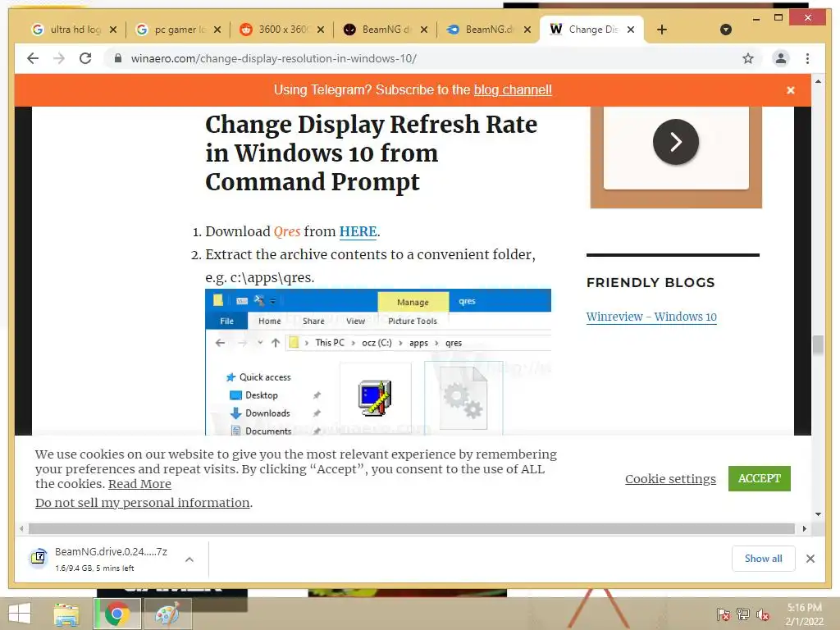
Task: Open the tab search dropdown arrow
Action: (725, 30)
